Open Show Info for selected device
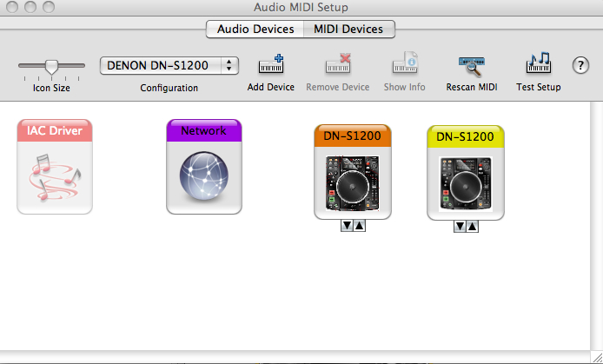Viewport: 603px width, 364px height. 405,63
